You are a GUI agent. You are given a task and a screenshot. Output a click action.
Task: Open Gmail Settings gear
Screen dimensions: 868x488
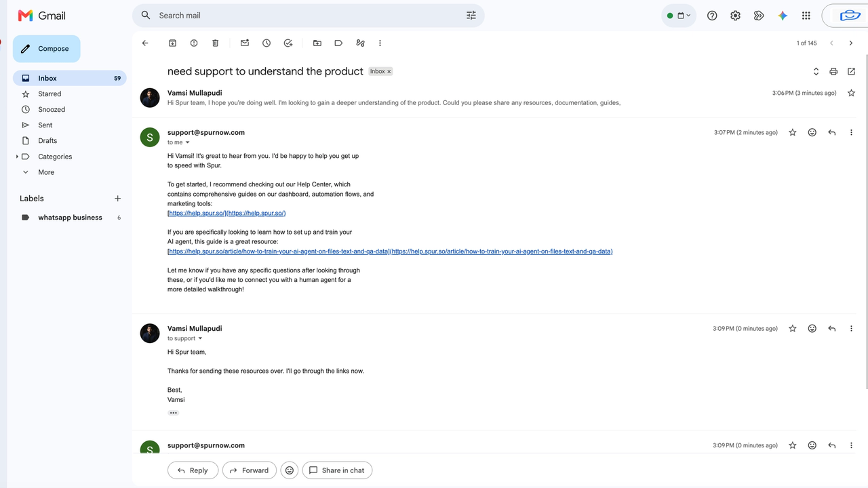pos(735,16)
